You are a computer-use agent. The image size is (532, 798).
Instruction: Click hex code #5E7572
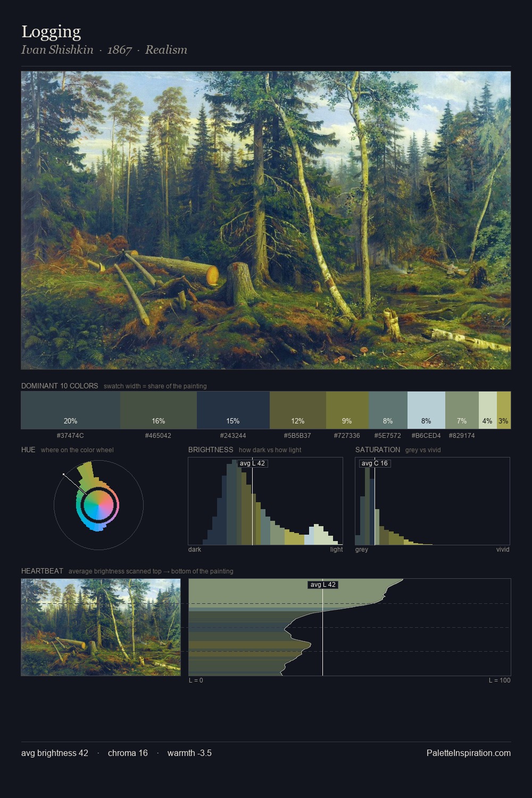point(388,436)
